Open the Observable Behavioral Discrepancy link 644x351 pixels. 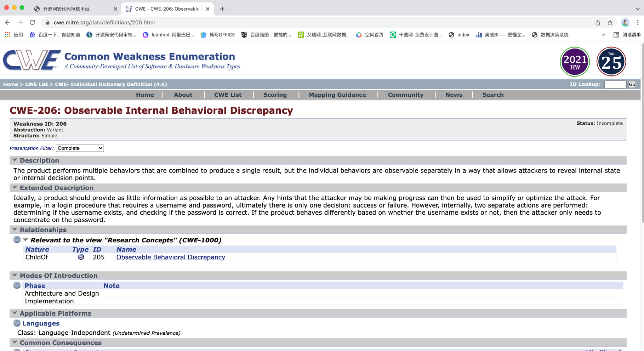[x=171, y=257]
